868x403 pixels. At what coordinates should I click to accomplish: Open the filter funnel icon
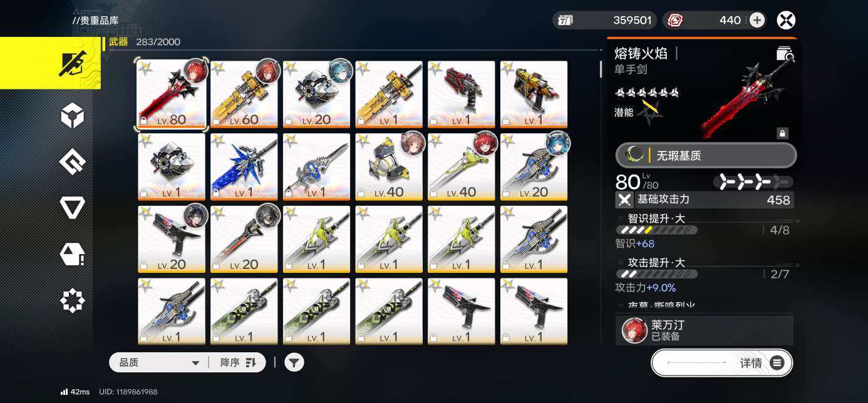click(294, 362)
